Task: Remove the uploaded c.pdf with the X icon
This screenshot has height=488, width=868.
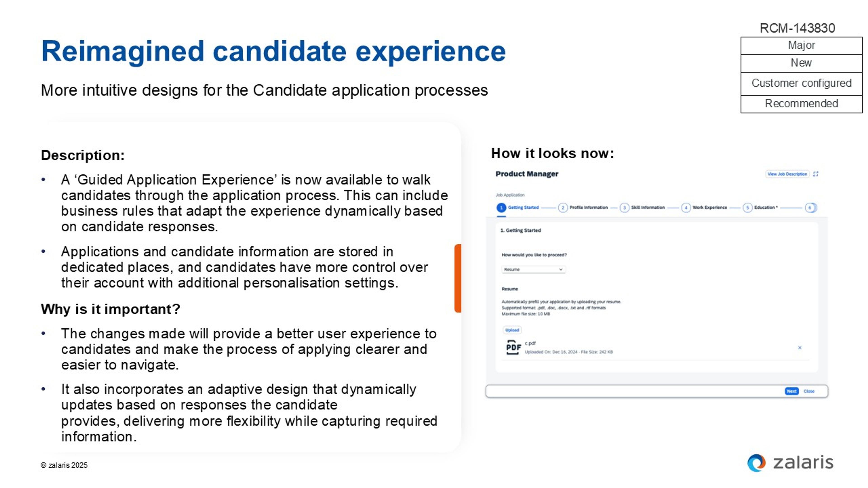Action: (800, 347)
